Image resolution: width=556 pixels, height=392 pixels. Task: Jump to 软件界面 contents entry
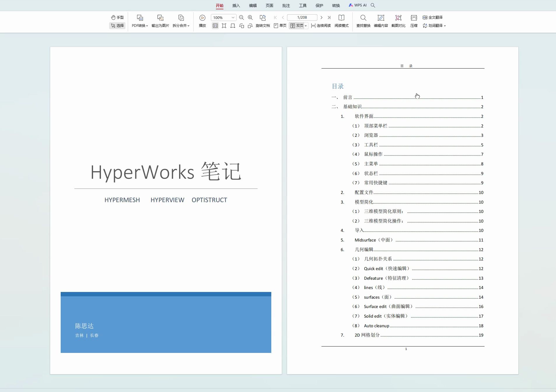pos(412,116)
